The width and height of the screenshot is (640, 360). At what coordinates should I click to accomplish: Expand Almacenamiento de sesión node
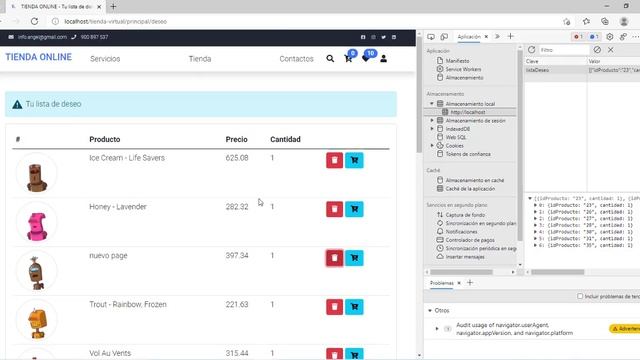(432, 120)
